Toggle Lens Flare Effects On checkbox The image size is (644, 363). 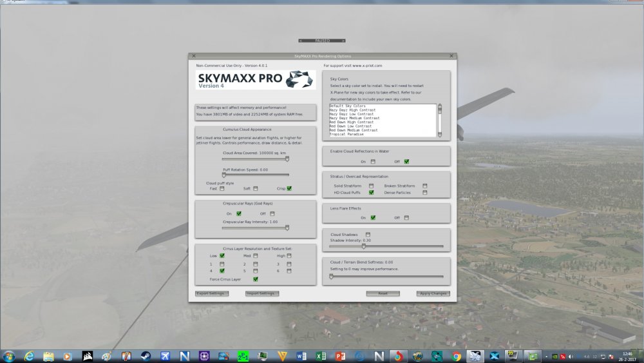[x=373, y=218]
